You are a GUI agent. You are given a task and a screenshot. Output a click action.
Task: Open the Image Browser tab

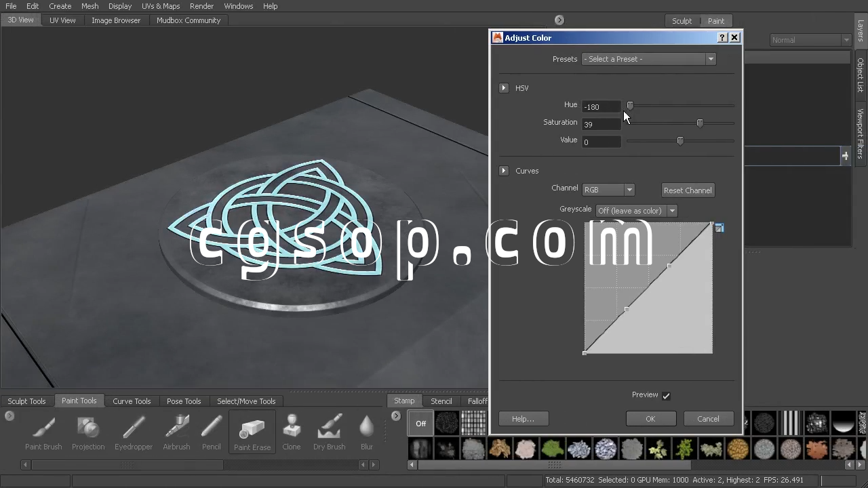(x=116, y=20)
